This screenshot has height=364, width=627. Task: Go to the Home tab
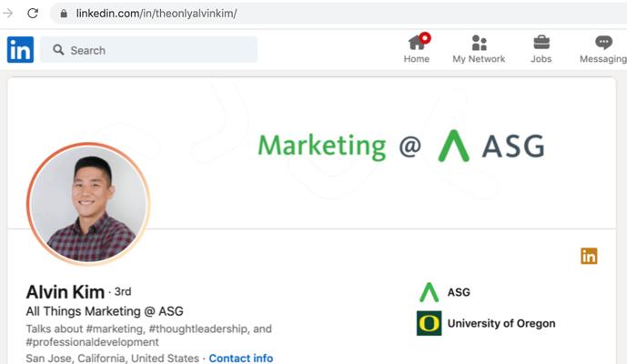pos(417,49)
